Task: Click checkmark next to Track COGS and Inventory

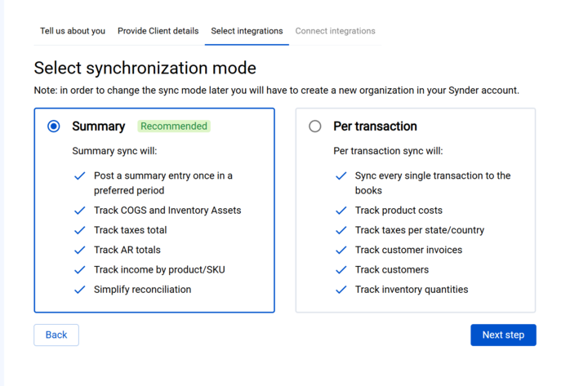Action: [80, 211]
